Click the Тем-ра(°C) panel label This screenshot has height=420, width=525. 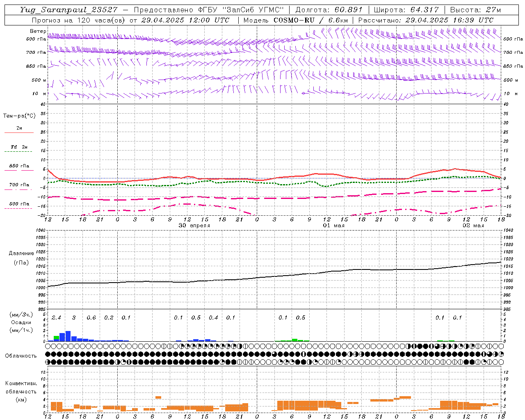[19, 116]
